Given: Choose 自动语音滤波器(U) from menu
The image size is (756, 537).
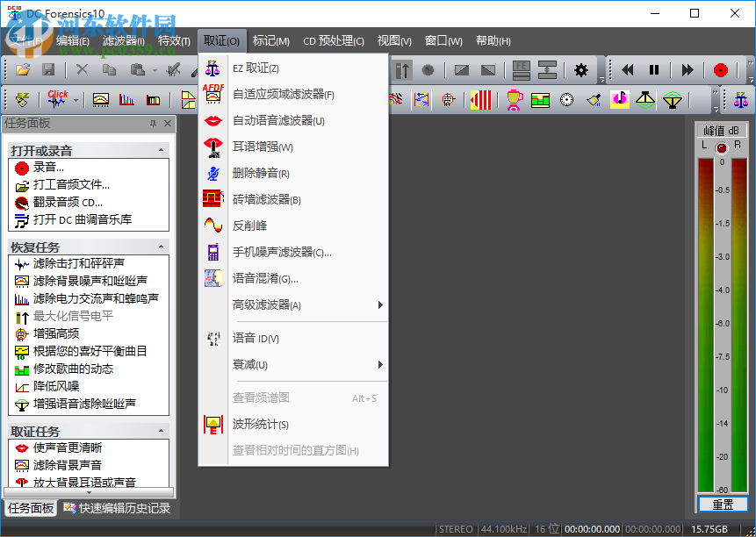Looking at the screenshot, I should [293, 121].
